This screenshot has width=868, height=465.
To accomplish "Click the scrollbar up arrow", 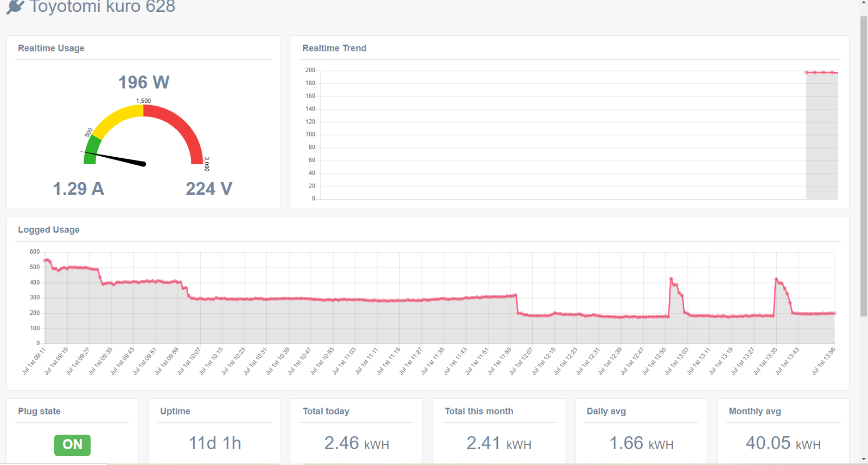I will point(864,3).
